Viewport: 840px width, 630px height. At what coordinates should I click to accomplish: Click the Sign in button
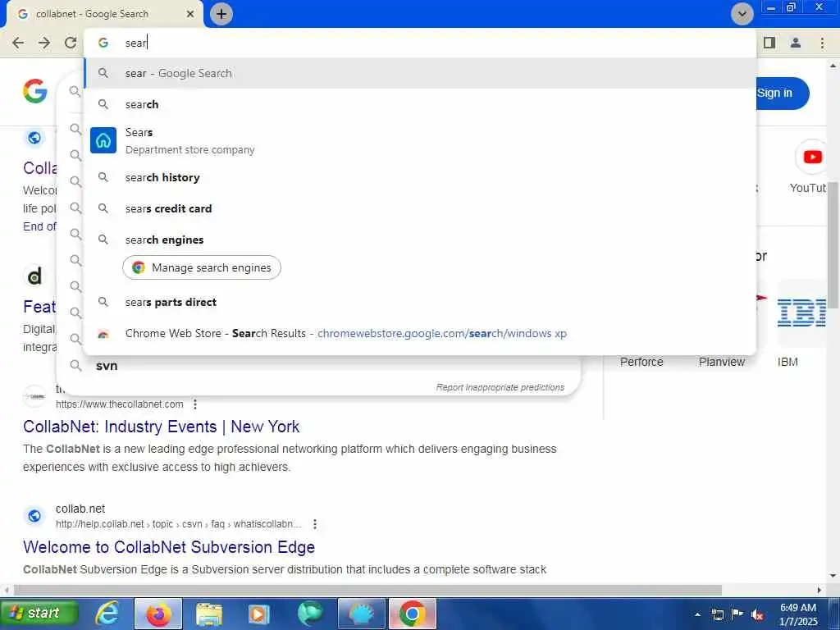(x=782, y=94)
